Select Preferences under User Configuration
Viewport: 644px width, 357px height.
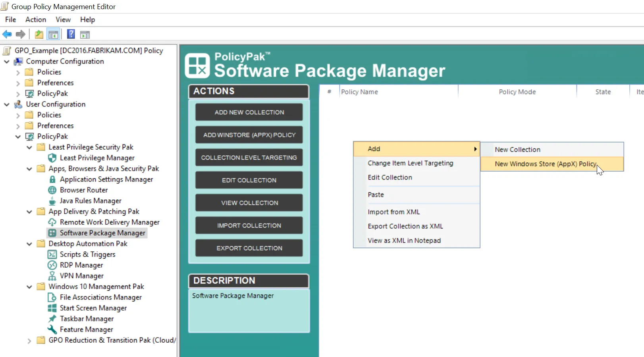pos(56,126)
